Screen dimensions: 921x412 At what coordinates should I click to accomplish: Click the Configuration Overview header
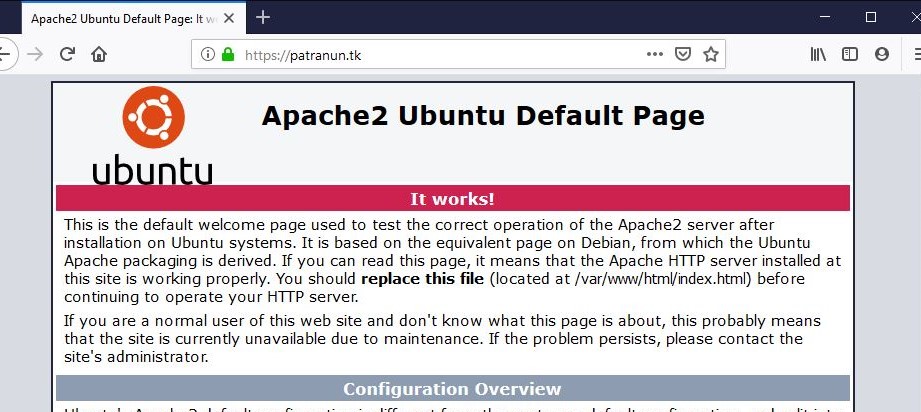tap(453, 388)
